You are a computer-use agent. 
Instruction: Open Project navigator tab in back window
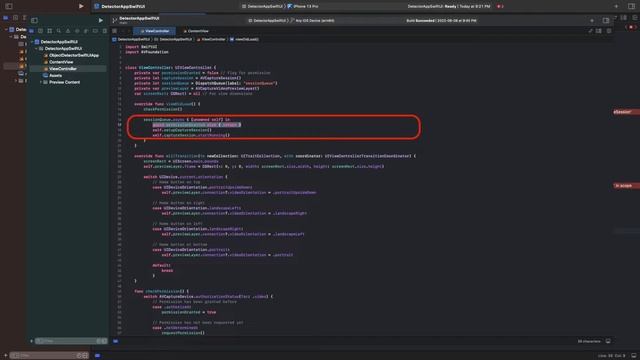pyautogui.click(x=6, y=18)
